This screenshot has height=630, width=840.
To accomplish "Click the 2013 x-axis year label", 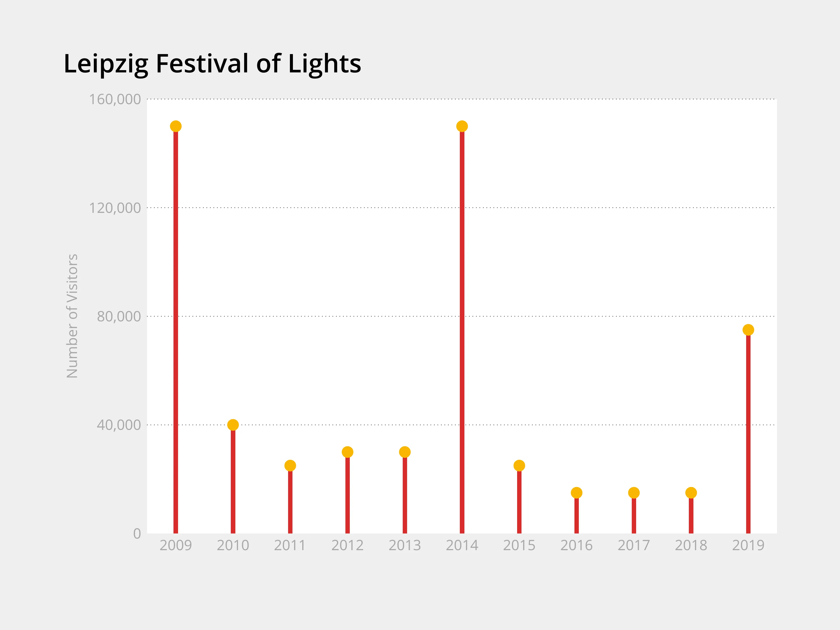I will point(405,545).
